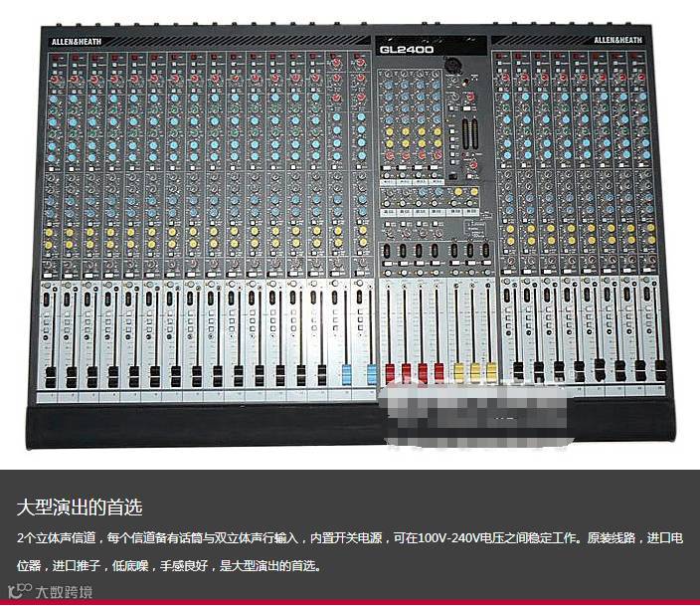700x606 pixels.
Task: Click the far-left channel 1 black fader
Action: pyautogui.click(x=51, y=377)
